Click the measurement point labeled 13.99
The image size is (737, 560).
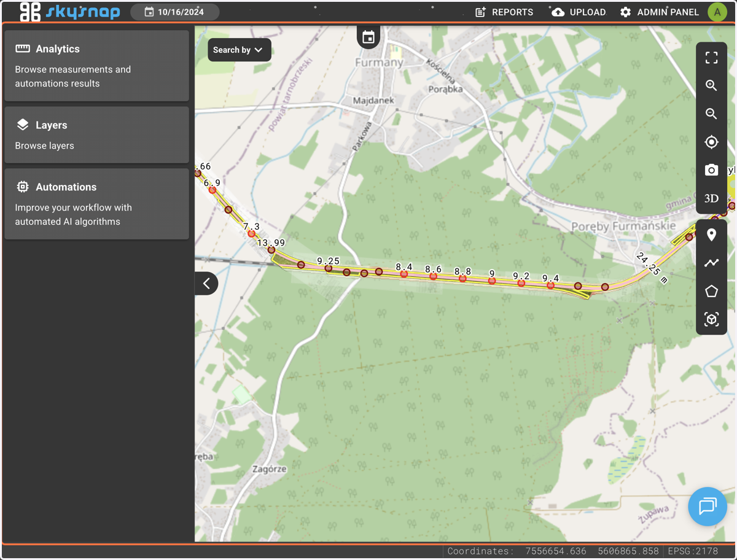click(271, 250)
